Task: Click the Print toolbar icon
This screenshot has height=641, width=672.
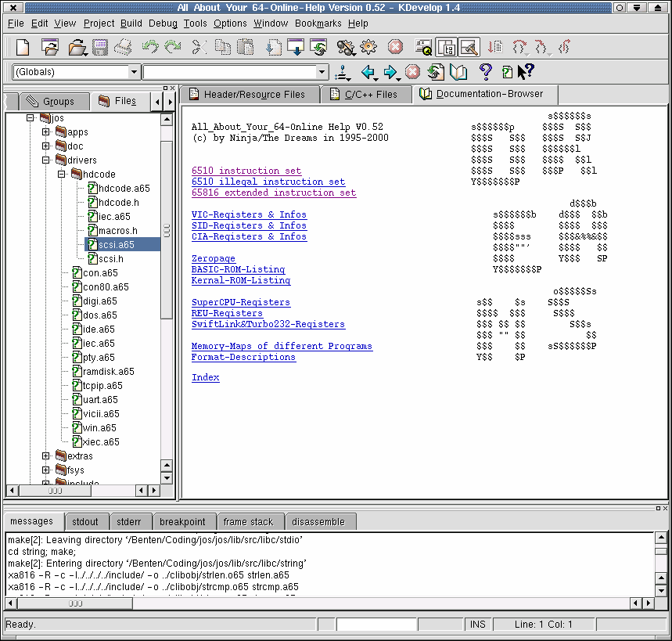Action: [123, 47]
